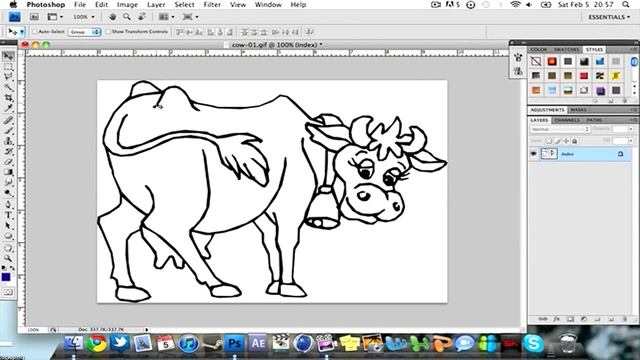640x360 pixels.
Task: Click the Rotate View tool in application bar
Action: 142,17
